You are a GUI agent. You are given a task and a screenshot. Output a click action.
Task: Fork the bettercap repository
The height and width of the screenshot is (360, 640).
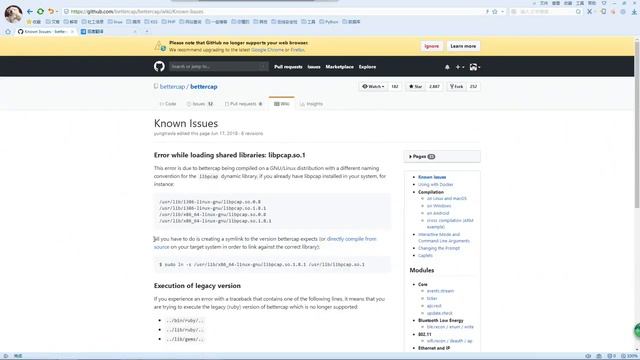[x=456, y=87]
